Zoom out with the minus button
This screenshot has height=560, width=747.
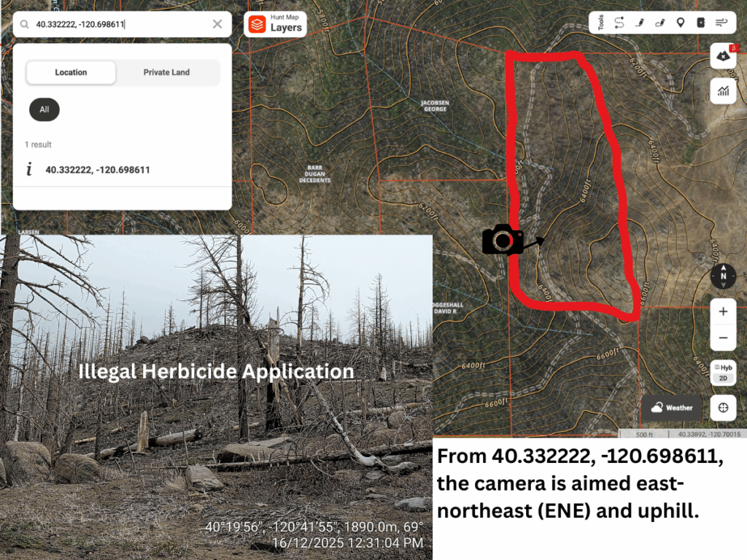pyautogui.click(x=723, y=338)
